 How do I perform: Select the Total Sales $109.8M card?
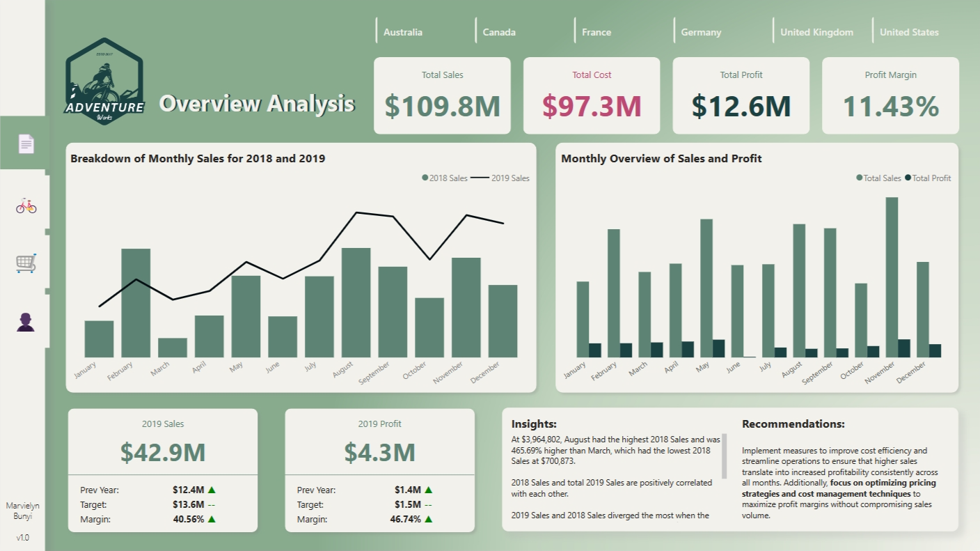442,95
